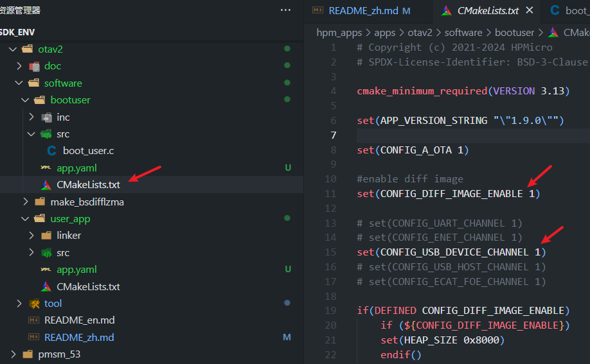Collapse the otav2 folder chevron

point(13,49)
